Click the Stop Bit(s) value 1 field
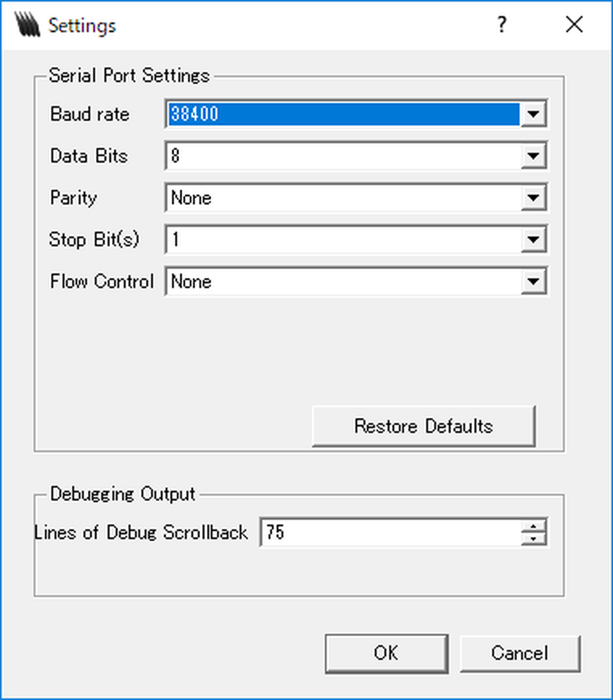The height and width of the screenshot is (700, 613). [343, 240]
